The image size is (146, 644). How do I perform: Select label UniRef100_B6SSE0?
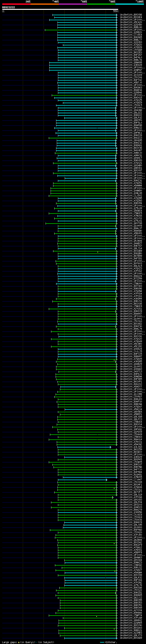click(x=131, y=53)
